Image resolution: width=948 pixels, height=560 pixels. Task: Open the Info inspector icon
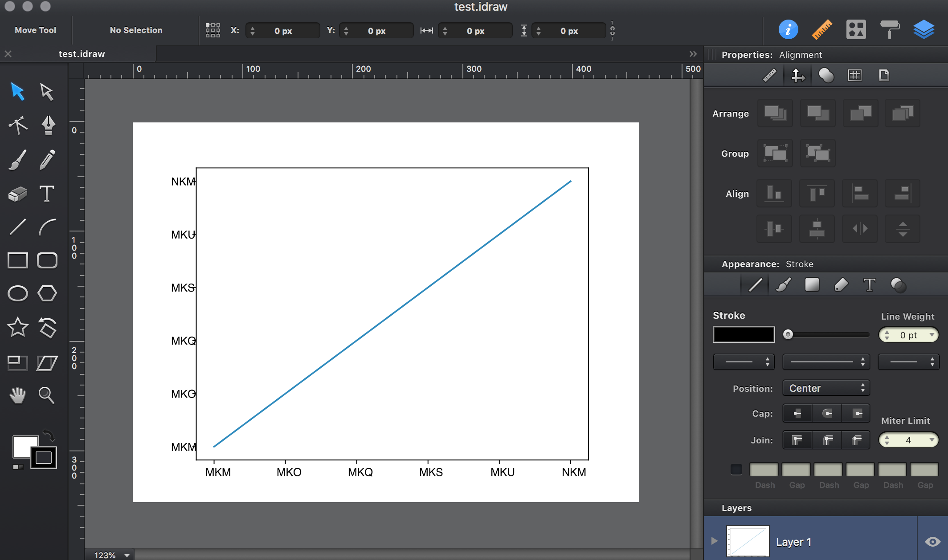point(788,30)
